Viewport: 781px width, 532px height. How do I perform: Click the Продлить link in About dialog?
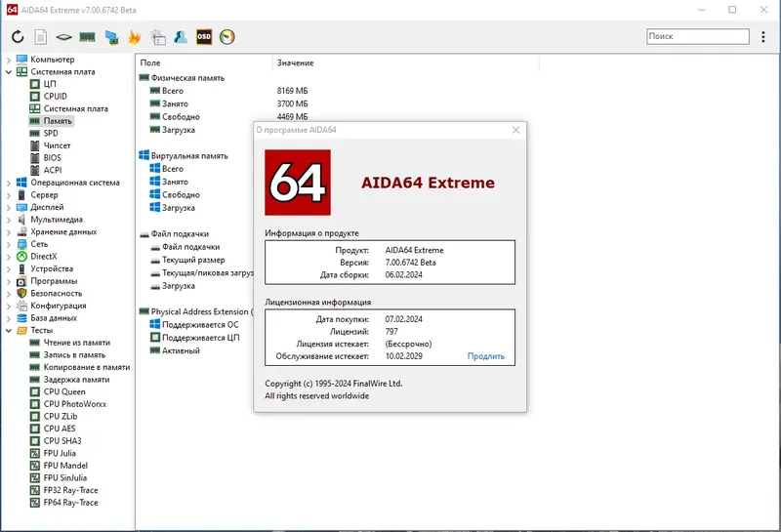click(x=485, y=356)
